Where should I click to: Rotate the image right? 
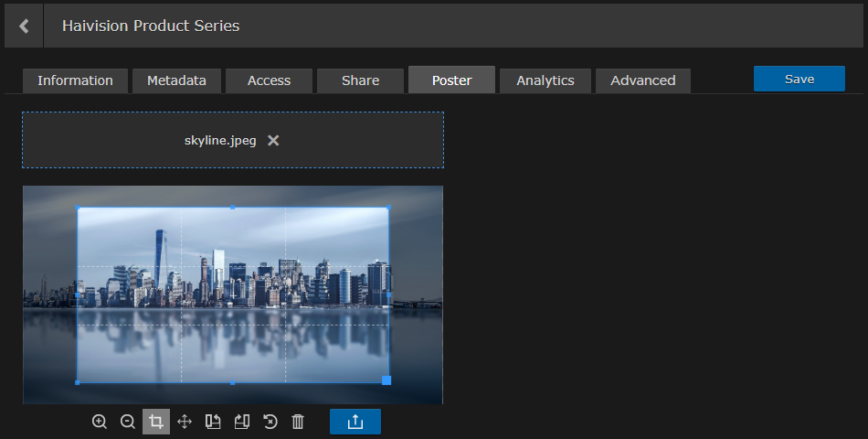pyautogui.click(x=241, y=422)
